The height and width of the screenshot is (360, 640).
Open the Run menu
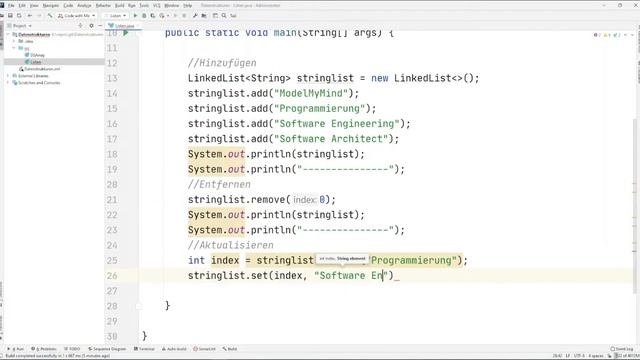pos(131,6)
